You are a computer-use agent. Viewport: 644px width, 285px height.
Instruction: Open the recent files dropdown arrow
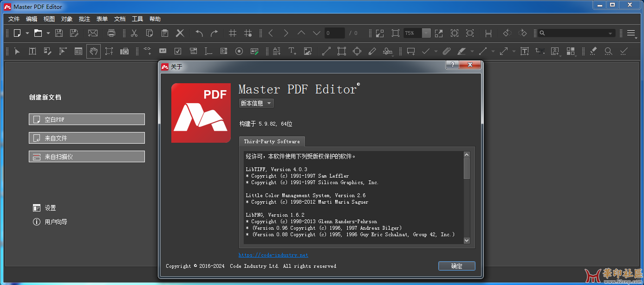tap(48, 33)
